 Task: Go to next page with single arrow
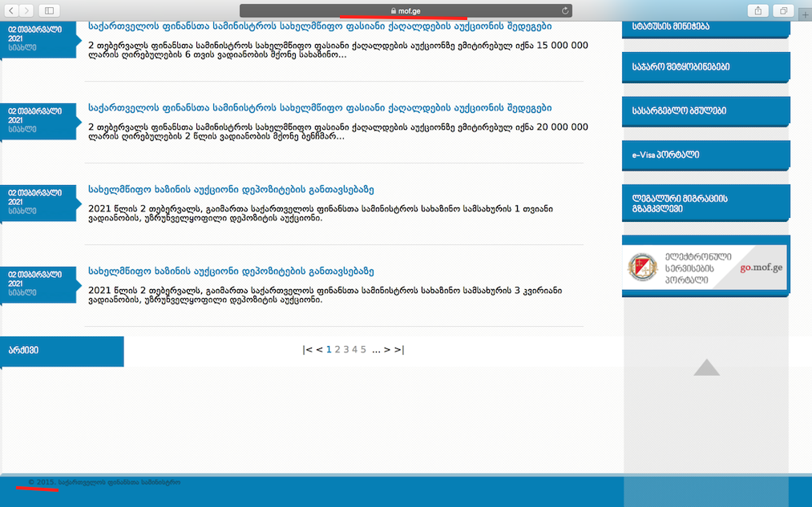pos(386,349)
